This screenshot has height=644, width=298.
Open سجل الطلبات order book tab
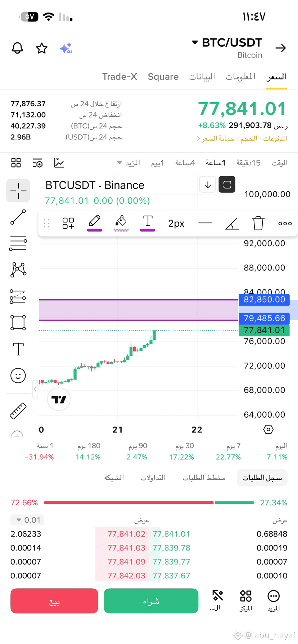tap(262, 478)
